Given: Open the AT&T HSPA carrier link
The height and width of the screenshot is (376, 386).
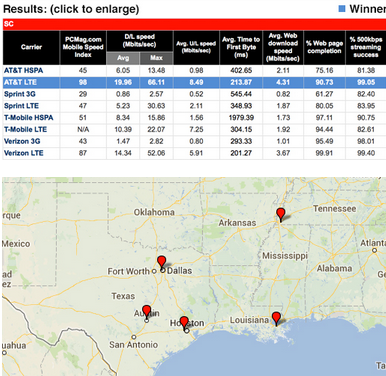Looking at the screenshot, I should click(23, 70).
